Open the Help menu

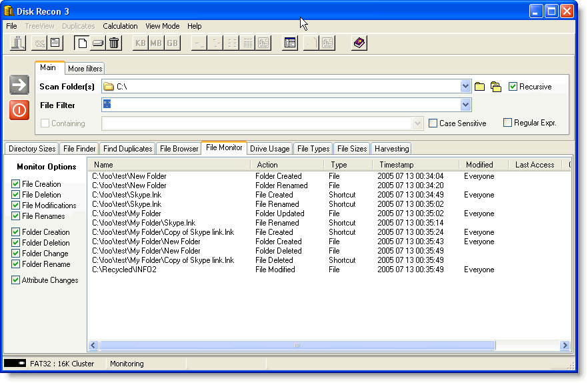pyautogui.click(x=194, y=26)
